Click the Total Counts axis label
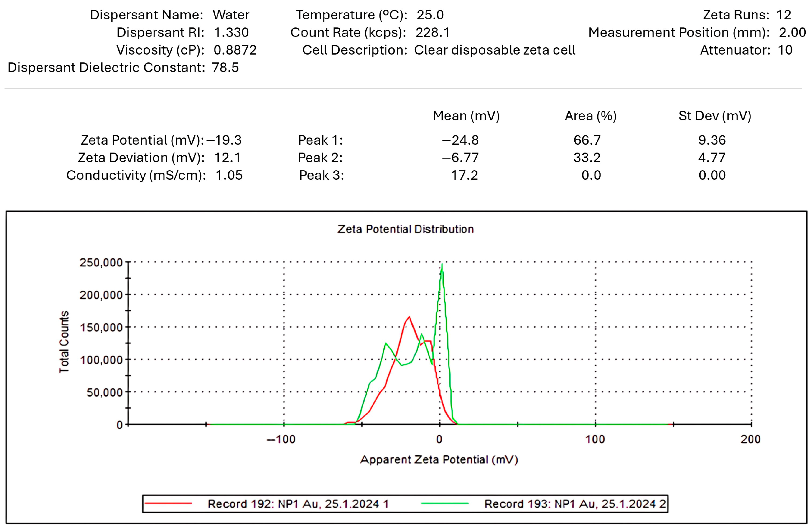This screenshot has width=812, height=531. pyautogui.click(x=64, y=342)
